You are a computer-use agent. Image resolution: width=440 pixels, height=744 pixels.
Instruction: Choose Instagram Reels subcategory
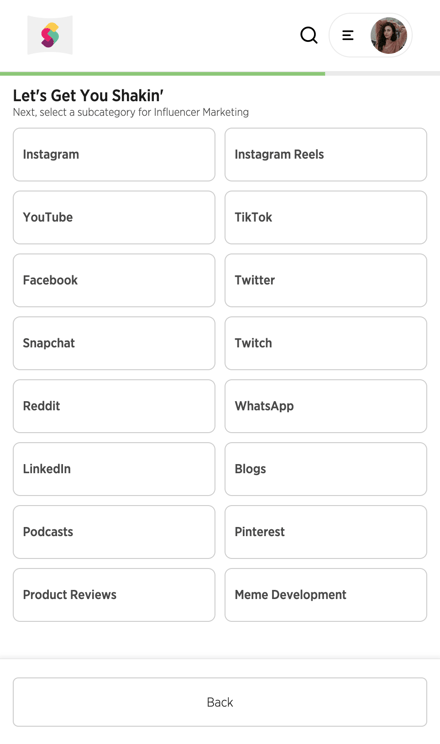coord(326,155)
